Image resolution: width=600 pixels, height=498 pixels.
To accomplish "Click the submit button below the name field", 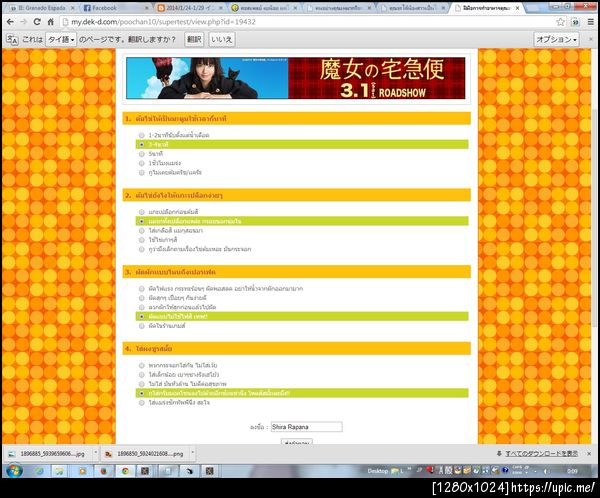I will pos(297,442).
